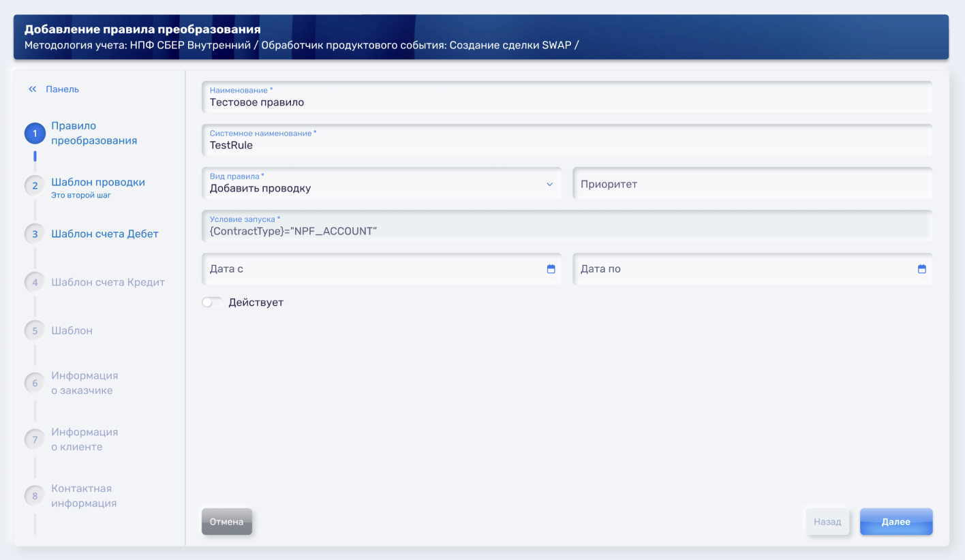Select step 4 circle icon

pyautogui.click(x=35, y=283)
